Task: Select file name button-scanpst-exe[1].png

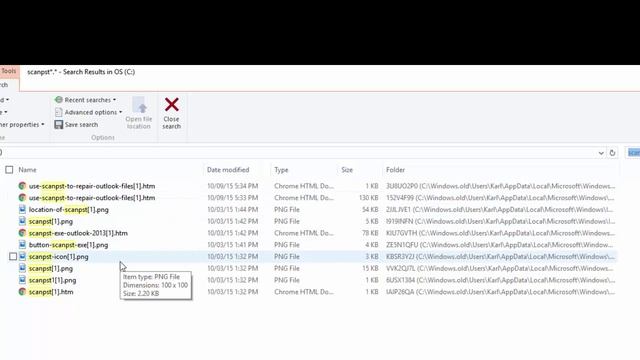Action: (x=68, y=245)
